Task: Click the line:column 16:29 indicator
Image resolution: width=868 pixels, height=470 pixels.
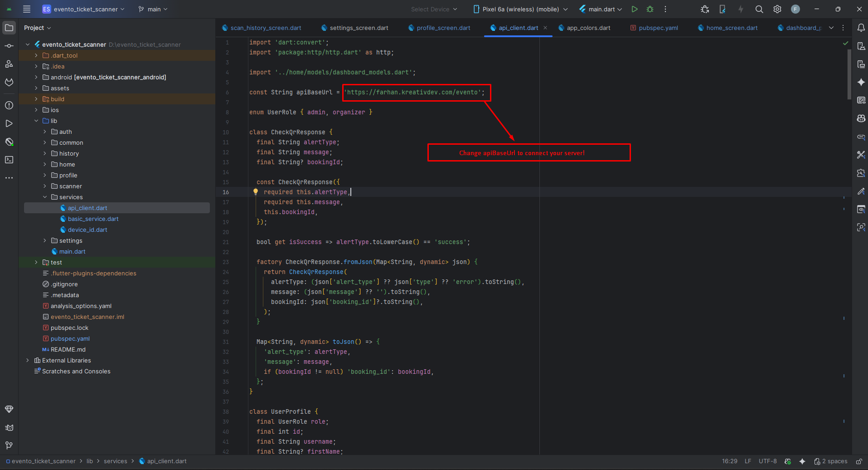Action: [x=730, y=461]
